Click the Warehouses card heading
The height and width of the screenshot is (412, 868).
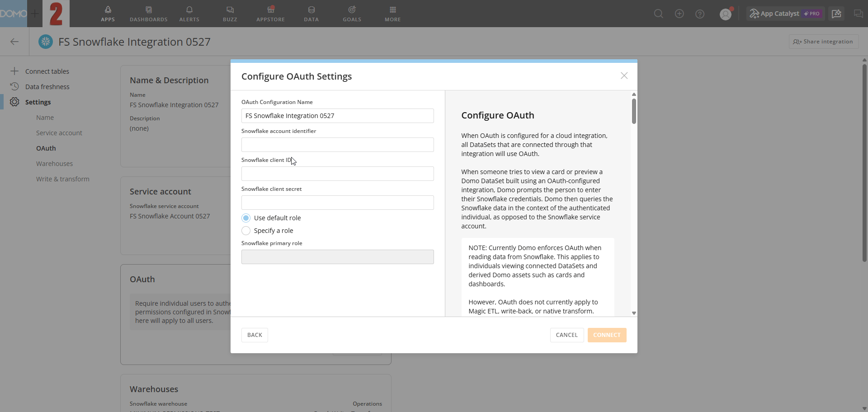[154, 389]
